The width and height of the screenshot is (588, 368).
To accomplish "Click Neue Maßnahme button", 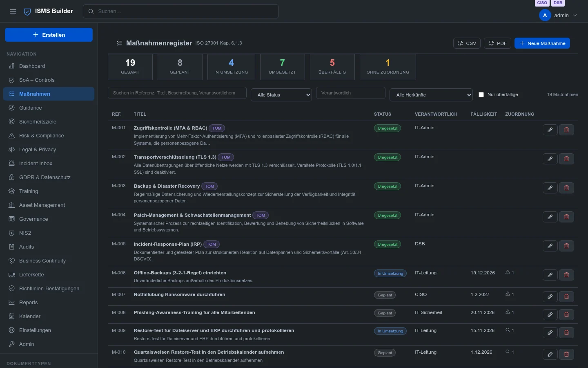I will tap(542, 43).
